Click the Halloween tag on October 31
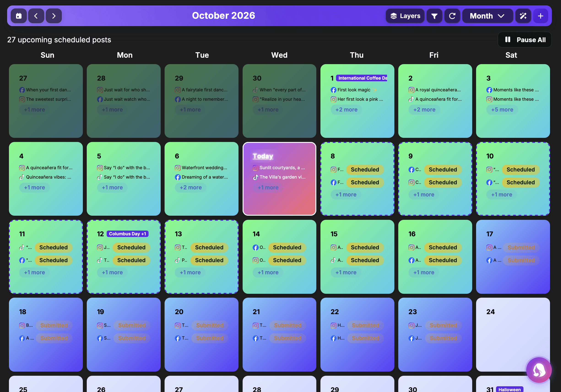This screenshot has width=561, height=392. pos(510,389)
